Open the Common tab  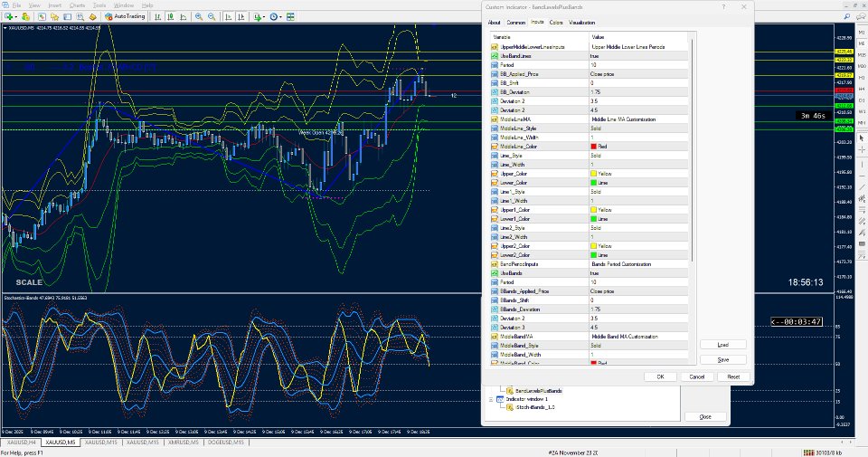coord(516,22)
